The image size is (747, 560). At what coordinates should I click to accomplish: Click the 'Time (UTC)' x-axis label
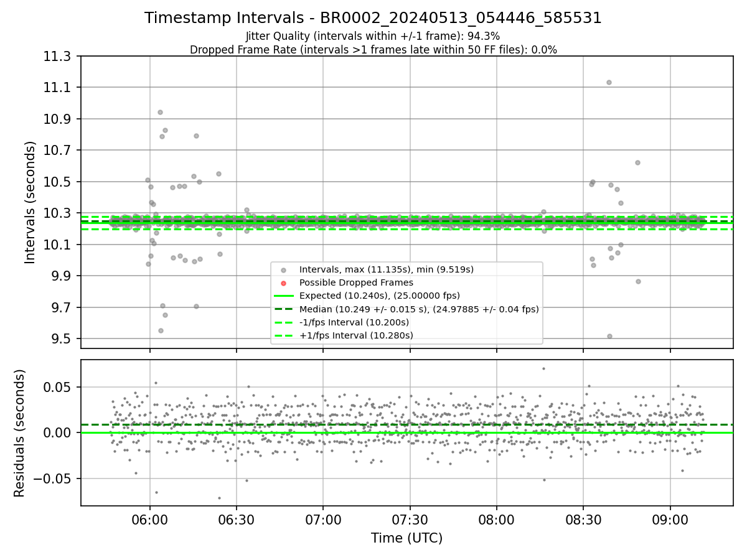click(406, 538)
